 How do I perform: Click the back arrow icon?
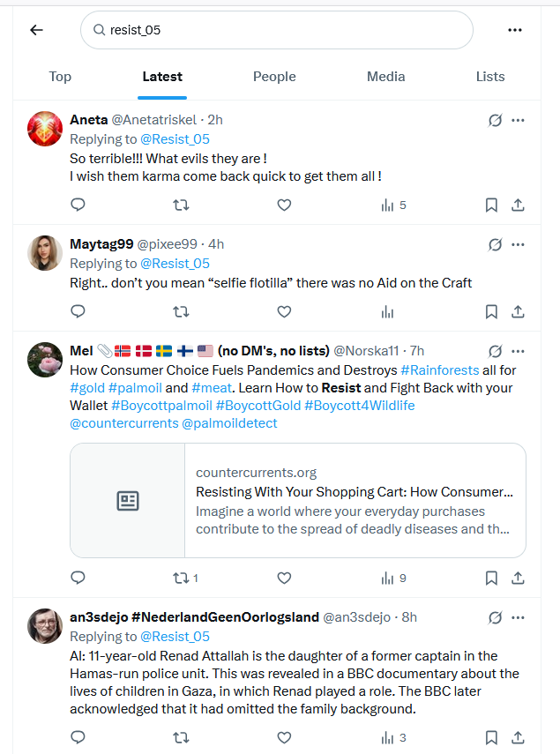pyautogui.click(x=36, y=30)
